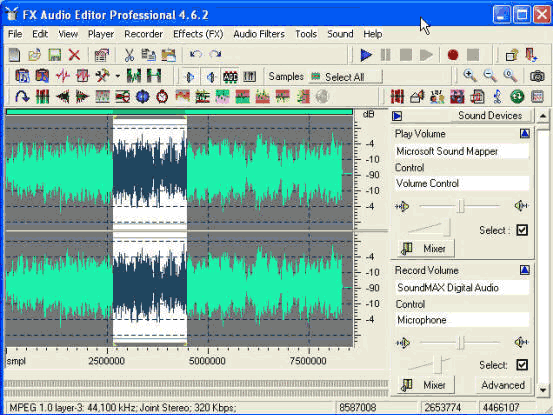Click the side panel scroll down arrow
Viewport: 553px width, 415px height.
[543, 390]
